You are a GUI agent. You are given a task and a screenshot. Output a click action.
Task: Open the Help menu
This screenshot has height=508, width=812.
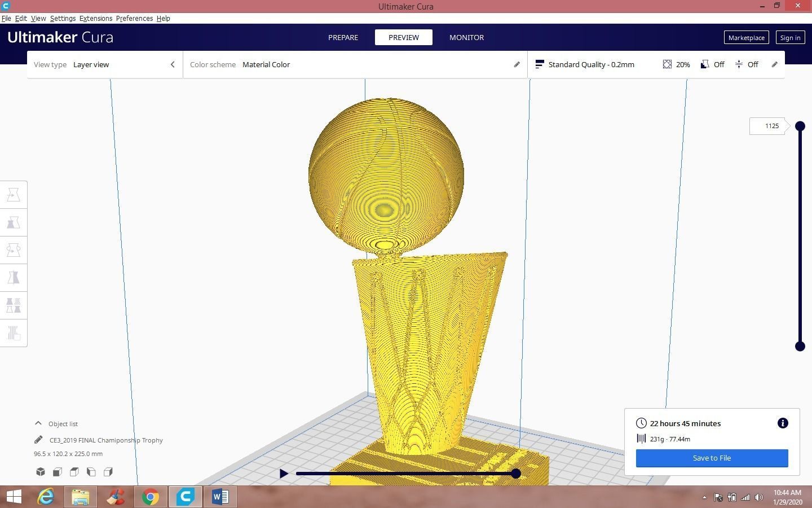coord(163,18)
